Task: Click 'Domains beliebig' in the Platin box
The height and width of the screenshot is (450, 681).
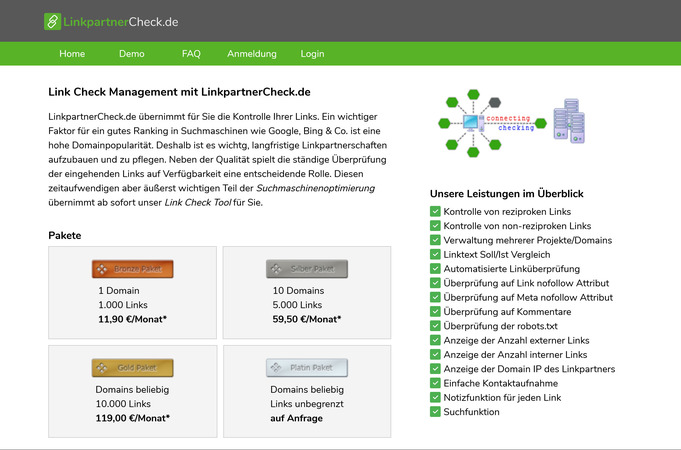Action: pyautogui.click(x=307, y=390)
